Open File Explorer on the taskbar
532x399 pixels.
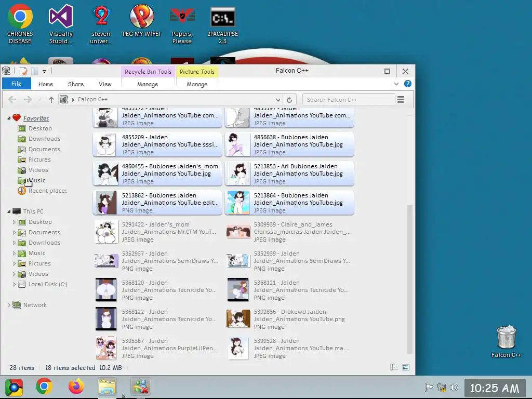pyautogui.click(x=107, y=387)
